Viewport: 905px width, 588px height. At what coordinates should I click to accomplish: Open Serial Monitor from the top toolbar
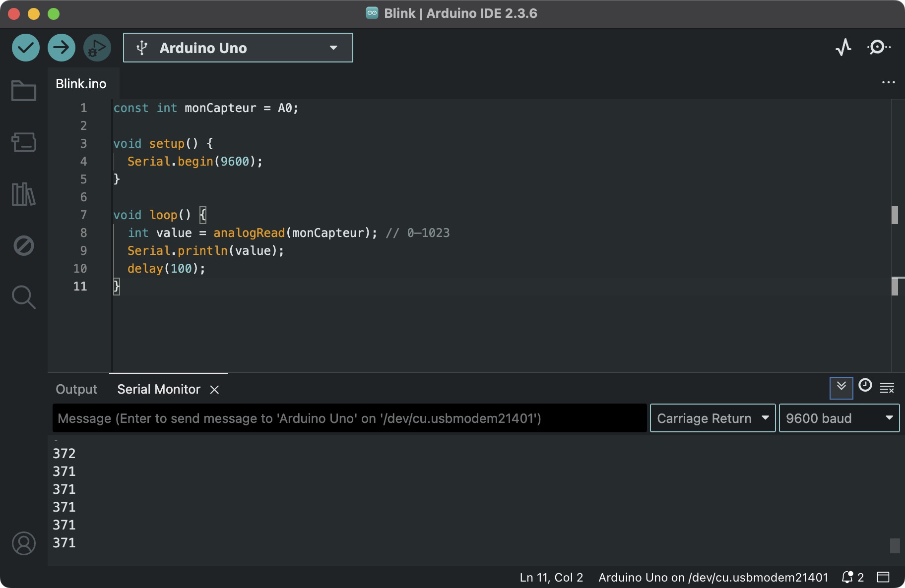pyautogui.click(x=878, y=48)
